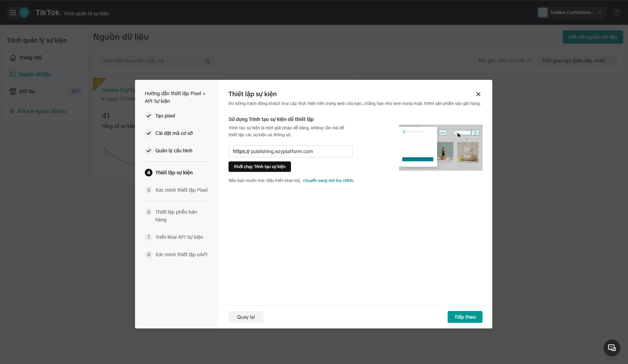Click Khởi chạy Trình tạo sự kiện button

260,167
